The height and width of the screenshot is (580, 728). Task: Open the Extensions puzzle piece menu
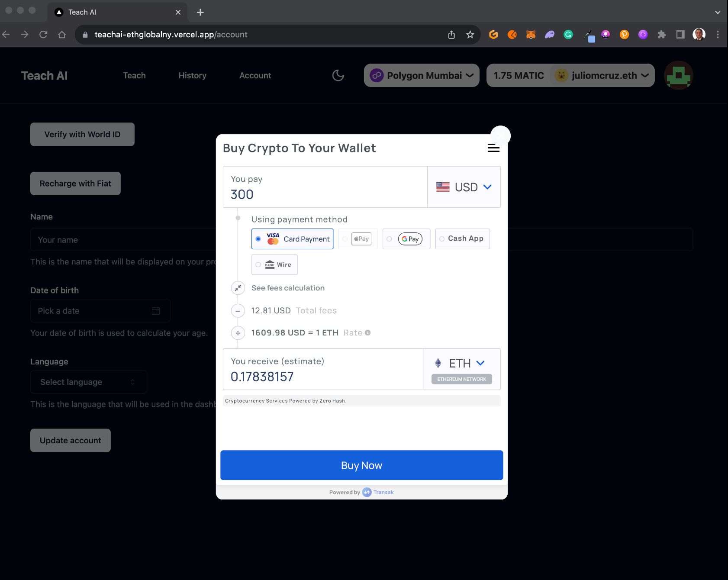(x=661, y=35)
